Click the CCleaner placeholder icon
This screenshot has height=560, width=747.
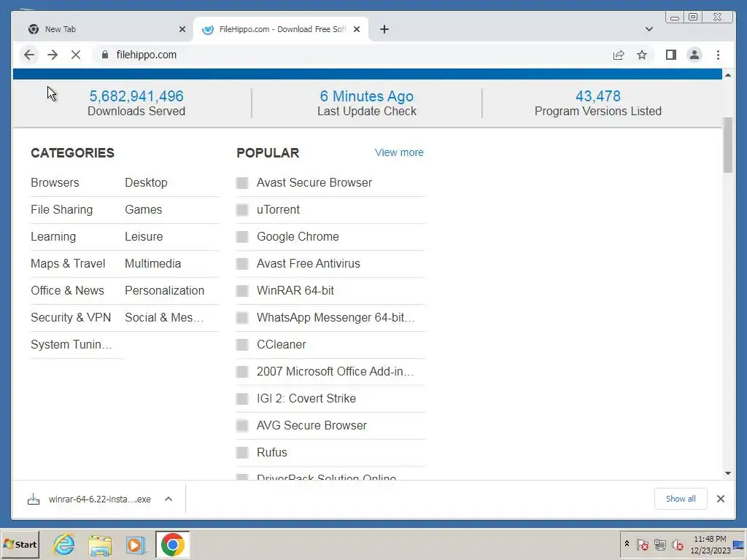tap(242, 345)
